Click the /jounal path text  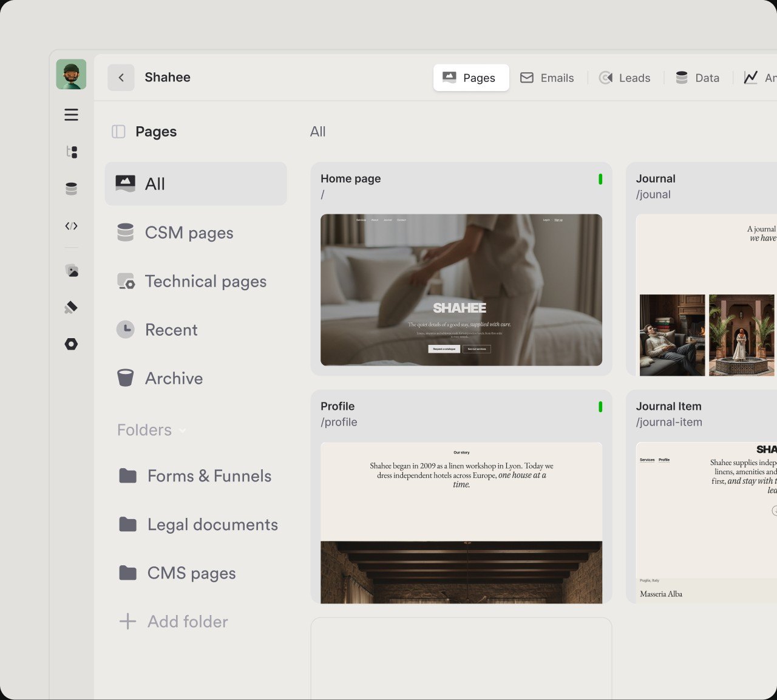click(653, 194)
